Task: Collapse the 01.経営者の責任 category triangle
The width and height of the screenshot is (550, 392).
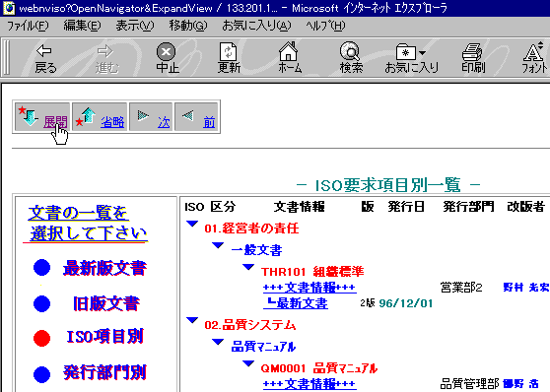Action: pyautogui.click(x=192, y=224)
